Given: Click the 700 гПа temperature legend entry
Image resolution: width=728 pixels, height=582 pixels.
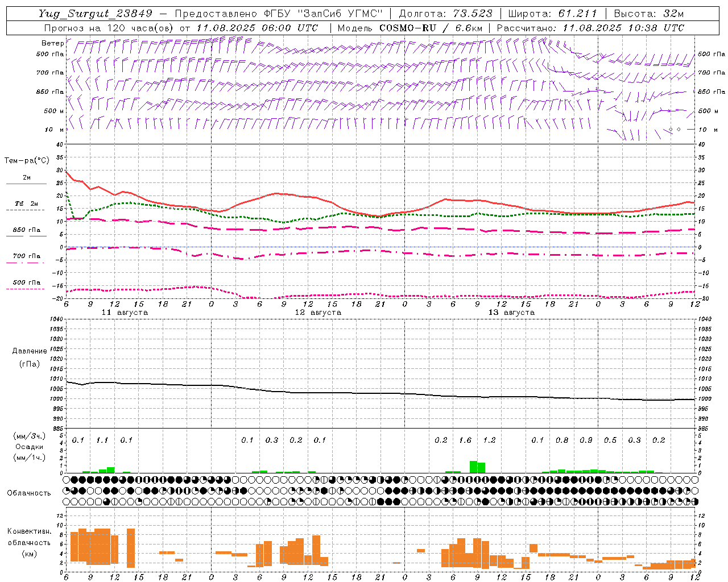Looking at the screenshot, I should point(26,256).
